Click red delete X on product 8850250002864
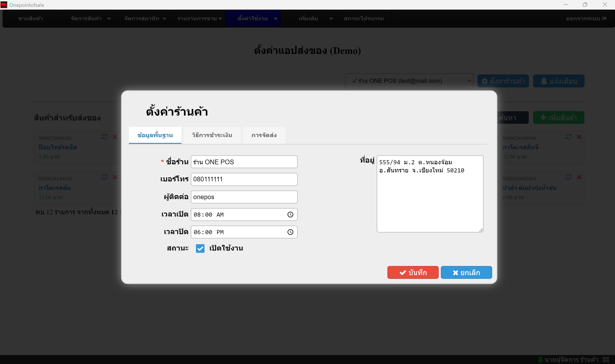The height and width of the screenshot is (364, 615). click(x=579, y=177)
